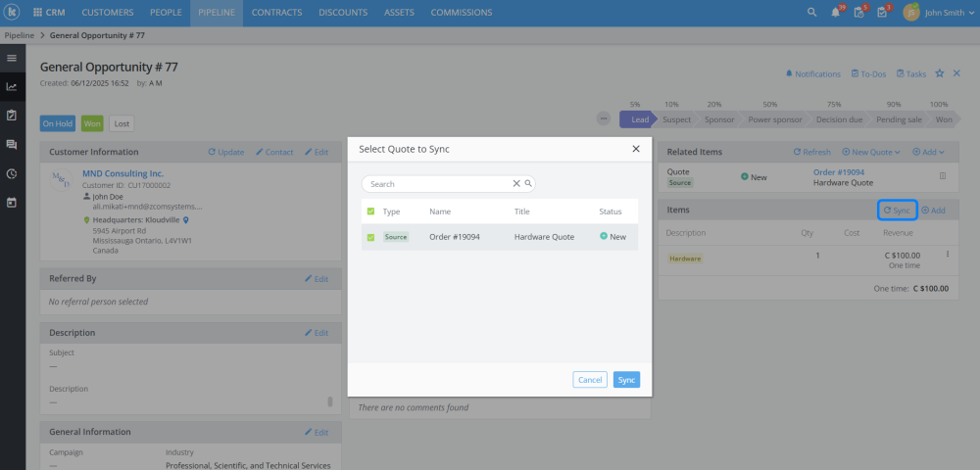
Task: Click the Kloudville logo icon
Action: (13, 12)
